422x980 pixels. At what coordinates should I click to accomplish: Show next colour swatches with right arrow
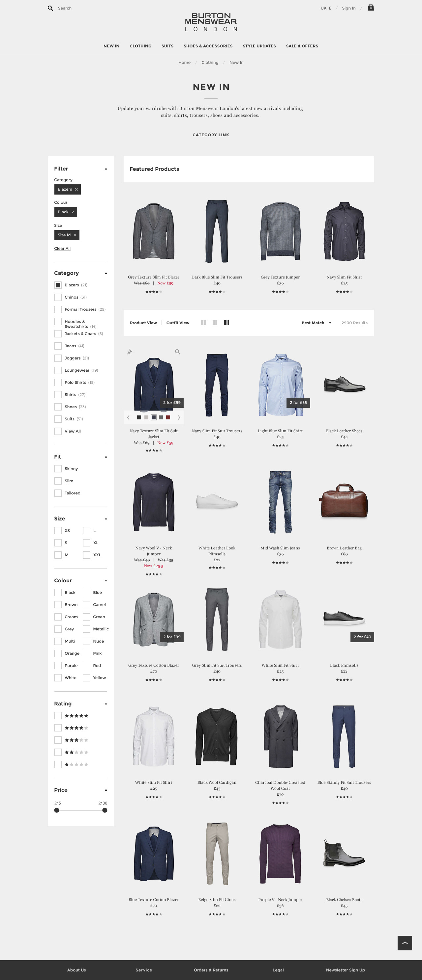(x=179, y=417)
